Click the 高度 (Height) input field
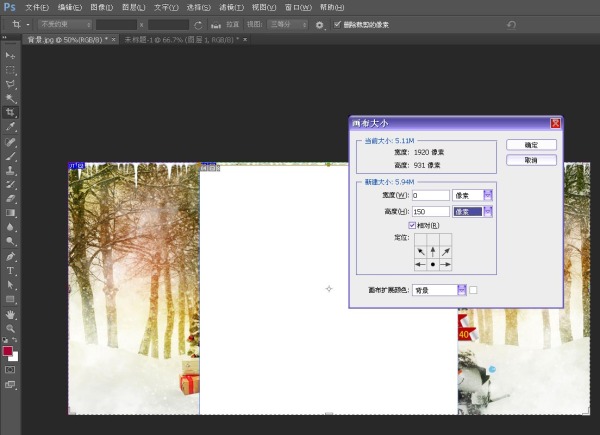This screenshot has width=600, height=435. (429, 211)
